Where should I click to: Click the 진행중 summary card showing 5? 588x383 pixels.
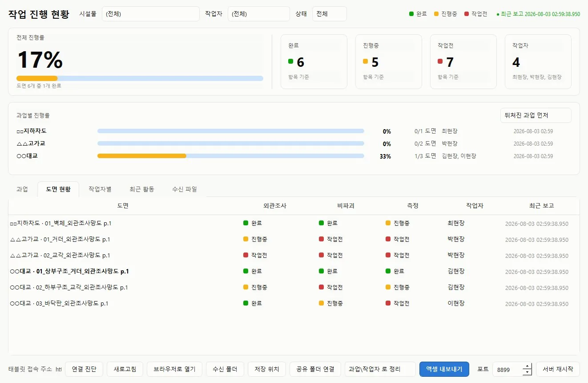click(x=389, y=61)
